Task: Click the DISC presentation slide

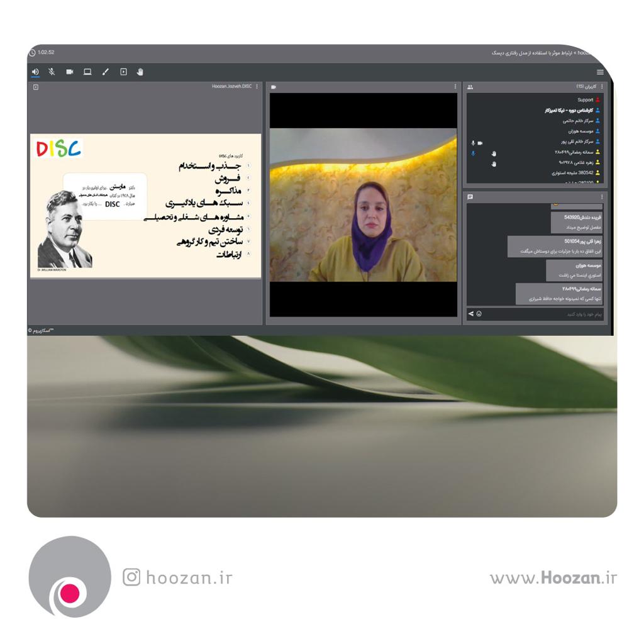Action: point(145,206)
